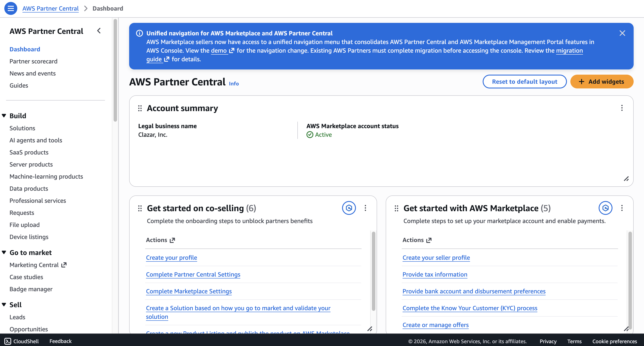Open co-selling widget kebab menu

coord(365,208)
